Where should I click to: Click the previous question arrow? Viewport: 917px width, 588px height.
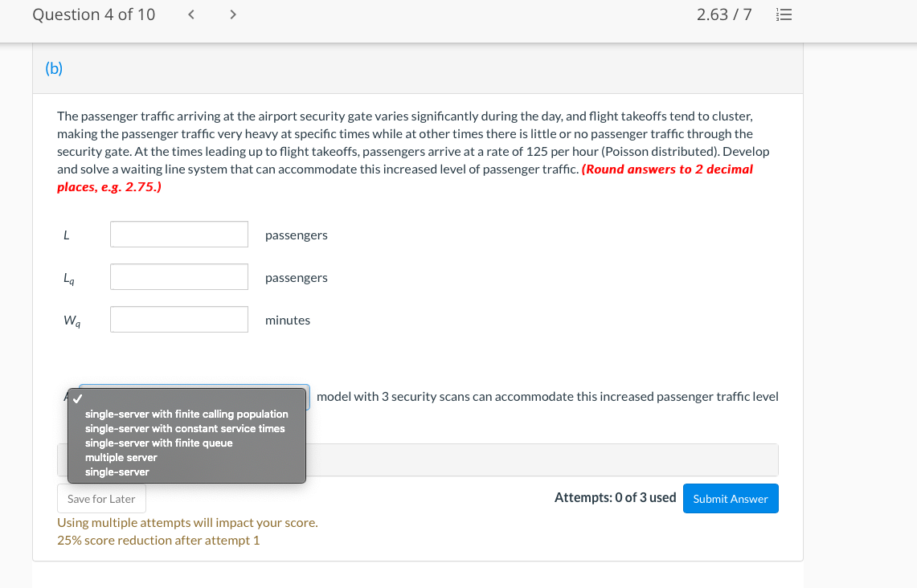pos(190,14)
